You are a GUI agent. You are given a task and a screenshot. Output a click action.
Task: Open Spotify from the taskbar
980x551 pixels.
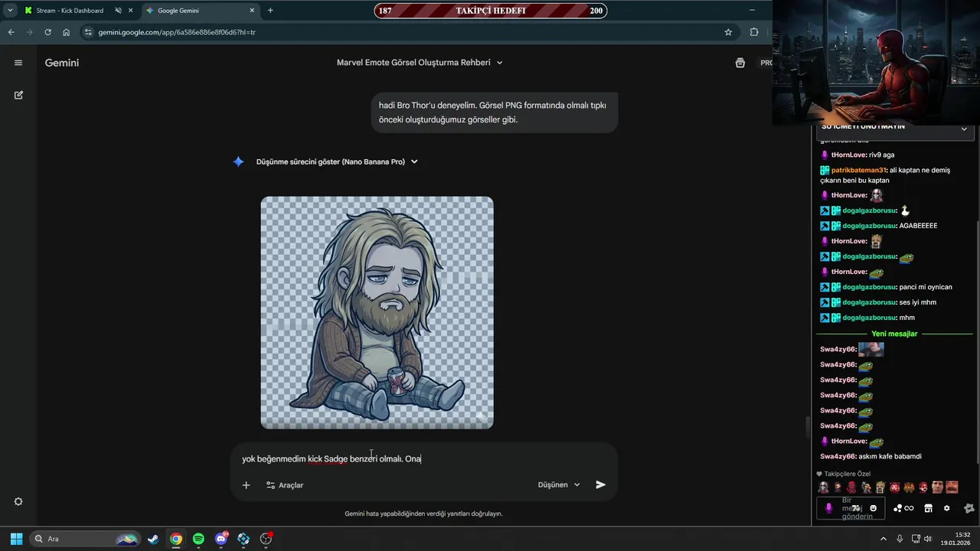(198, 539)
